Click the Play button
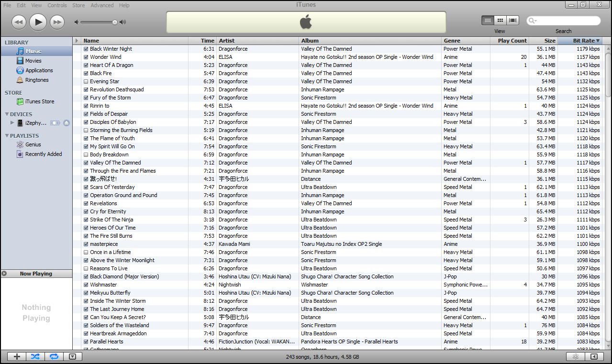This screenshot has width=612, height=364. [x=38, y=22]
